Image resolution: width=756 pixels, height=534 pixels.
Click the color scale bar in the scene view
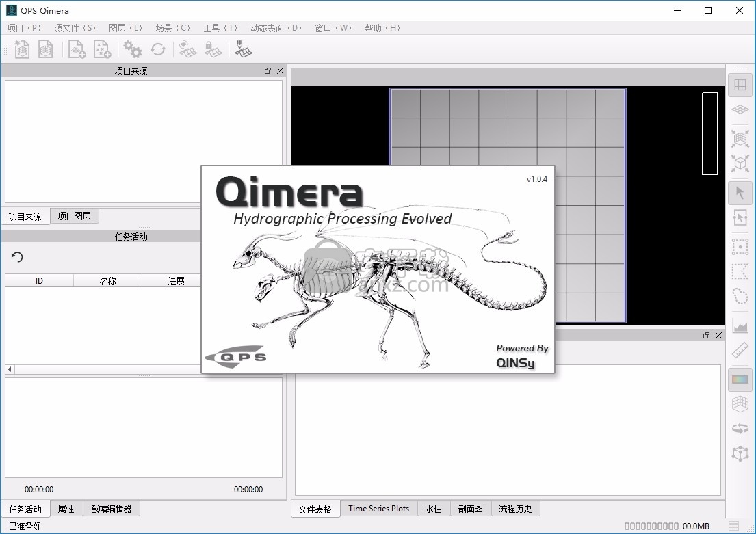[x=709, y=133]
